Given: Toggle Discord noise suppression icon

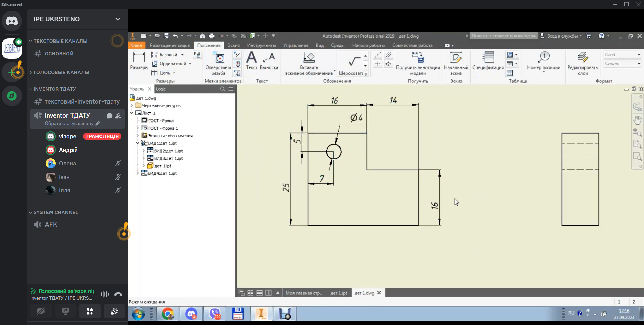Looking at the screenshot, I should pos(105,294).
